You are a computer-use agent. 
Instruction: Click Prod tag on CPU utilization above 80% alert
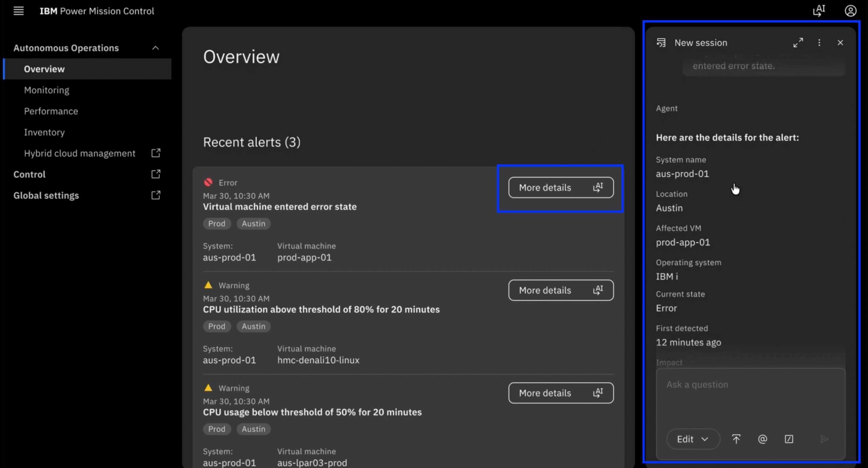pos(217,326)
